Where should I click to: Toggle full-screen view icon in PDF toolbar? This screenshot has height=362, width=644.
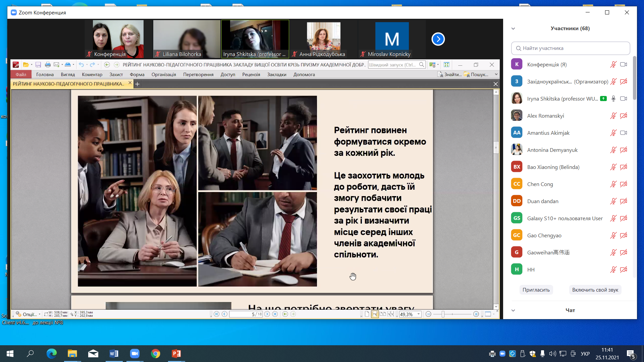point(446,65)
